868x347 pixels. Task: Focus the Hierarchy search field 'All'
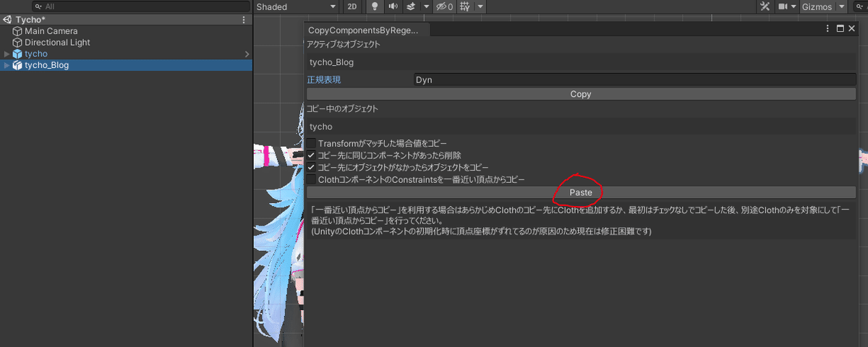(x=141, y=7)
